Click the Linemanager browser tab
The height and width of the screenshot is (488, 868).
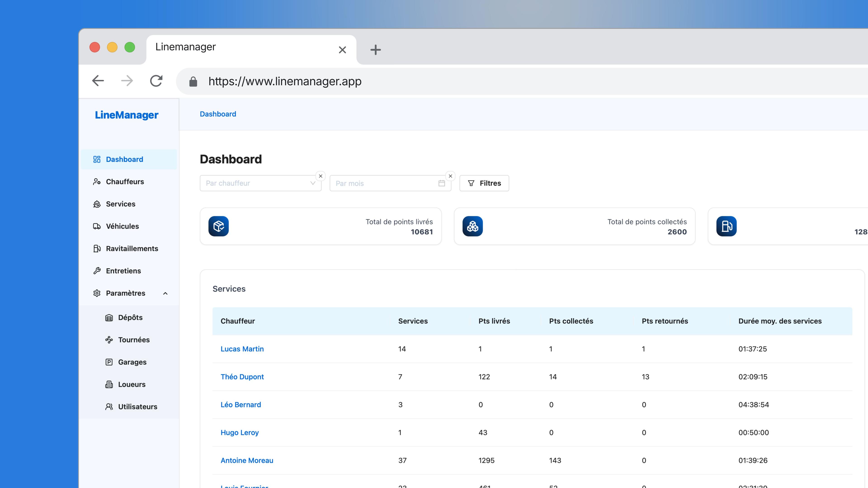pyautogui.click(x=251, y=49)
